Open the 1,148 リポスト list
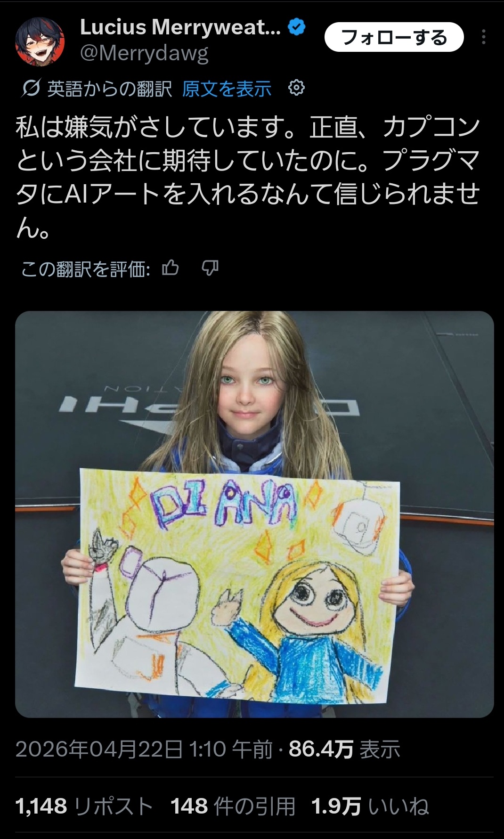504x839 pixels. (x=84, y=806)
